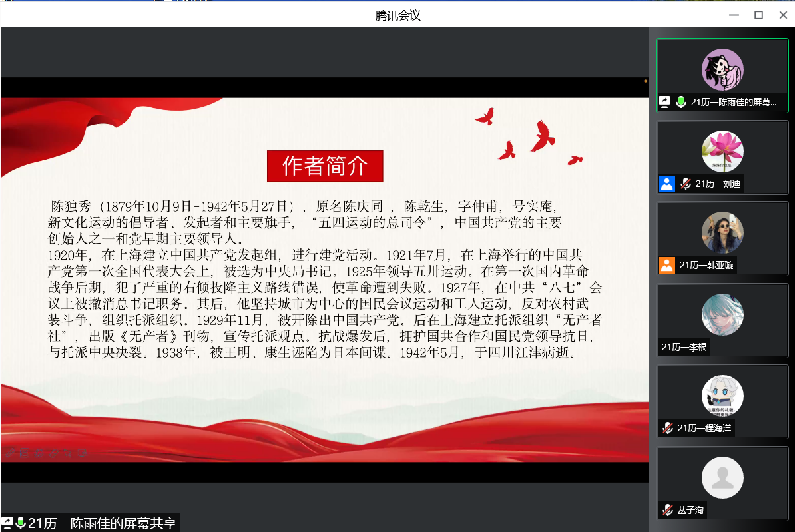Select the pointer arrow in slideshow controls
Image resolution: width=795 pixels, height=532 pixels.
68,453
